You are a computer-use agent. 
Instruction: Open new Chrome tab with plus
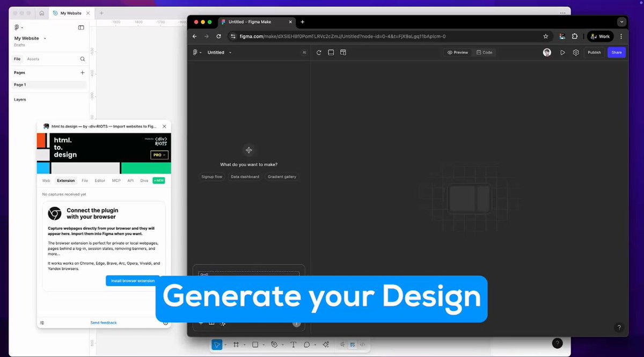(x=302, y=22)
